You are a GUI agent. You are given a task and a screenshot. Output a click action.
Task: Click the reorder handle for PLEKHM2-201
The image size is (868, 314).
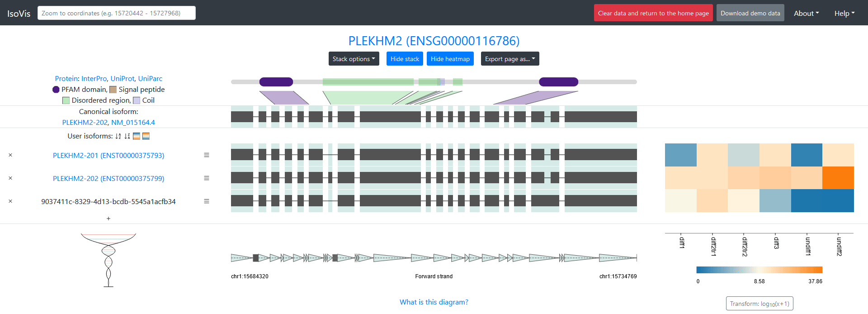(207, 155)
